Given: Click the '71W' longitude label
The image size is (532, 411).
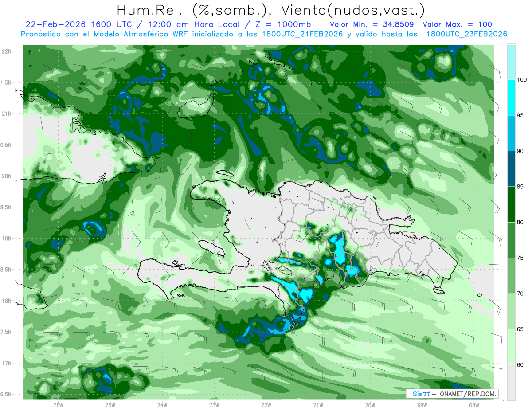Looking at the screenshot, I should pyautogui.click(x=318, y=405).
